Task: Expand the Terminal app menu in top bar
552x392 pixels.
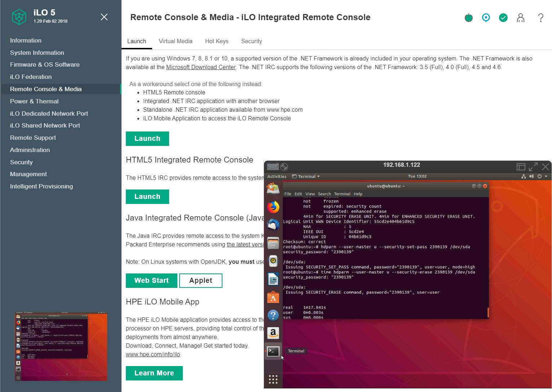Action: (306, 177)
